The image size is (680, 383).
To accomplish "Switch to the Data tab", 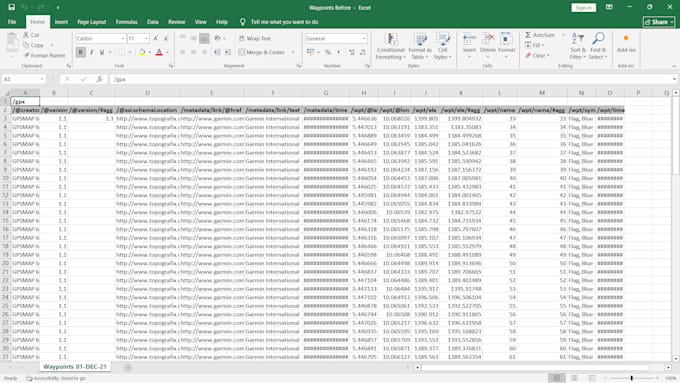I will pos(153,22).
